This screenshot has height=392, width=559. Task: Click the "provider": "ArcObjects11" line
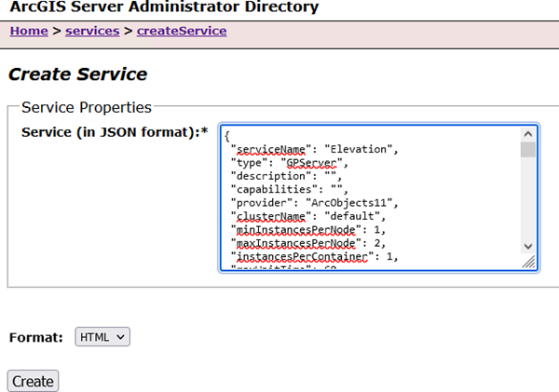[314, 203]
